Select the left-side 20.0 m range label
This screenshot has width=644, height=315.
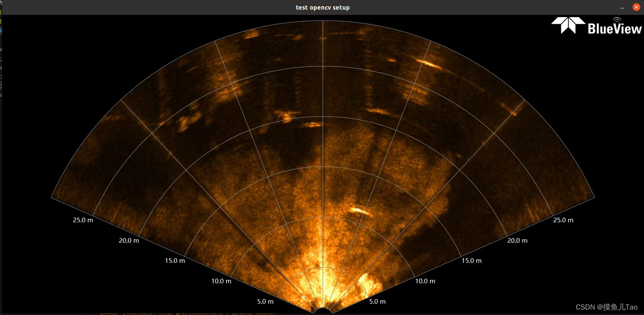pos(129,241)
